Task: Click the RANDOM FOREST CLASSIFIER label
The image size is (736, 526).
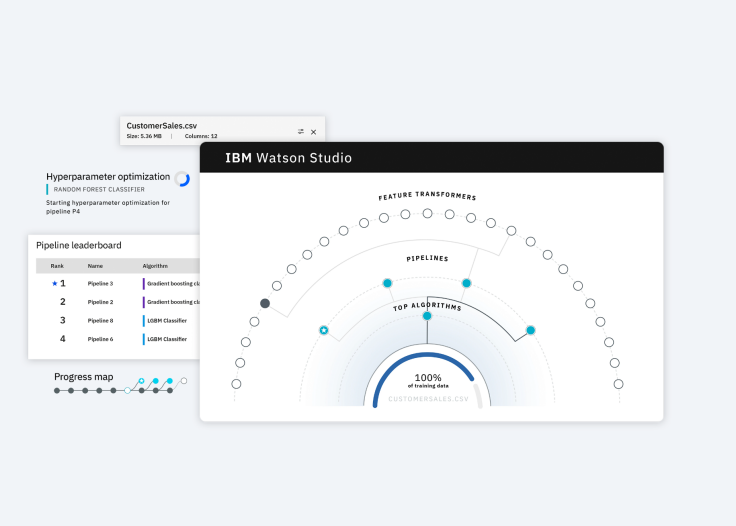Action: (99, 190)
